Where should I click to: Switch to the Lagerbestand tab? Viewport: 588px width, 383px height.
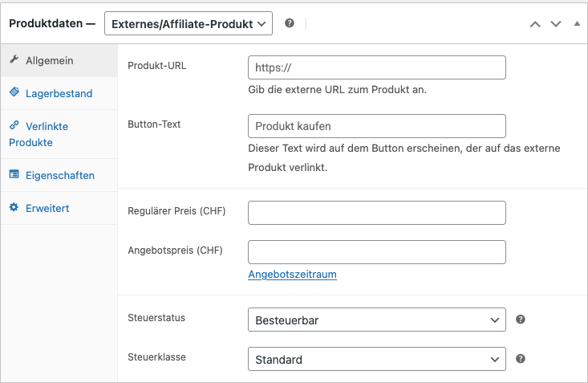59,93
